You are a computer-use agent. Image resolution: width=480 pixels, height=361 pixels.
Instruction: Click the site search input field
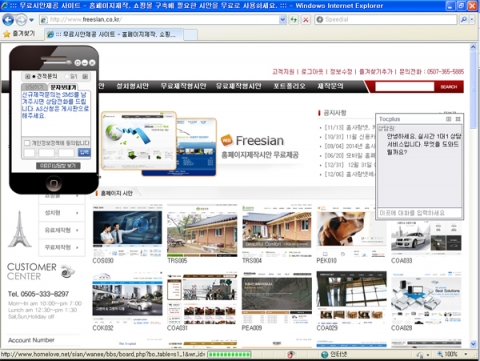click(x=404, y=87)
